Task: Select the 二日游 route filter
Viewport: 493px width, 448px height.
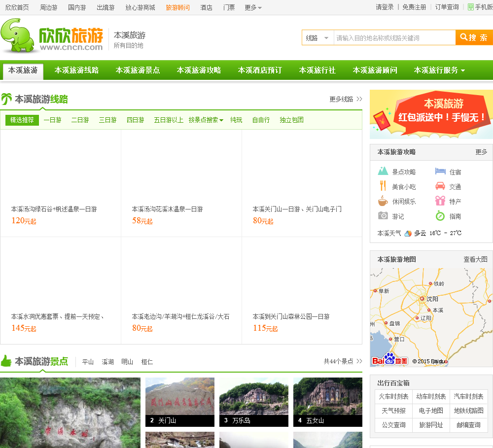Action: [80, 120]
